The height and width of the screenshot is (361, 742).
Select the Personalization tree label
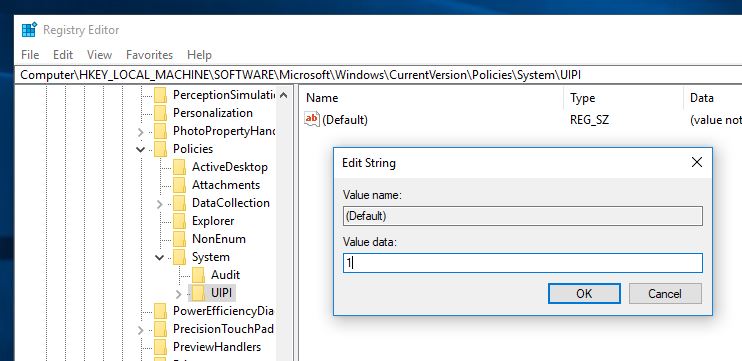(x=213, y=113)
